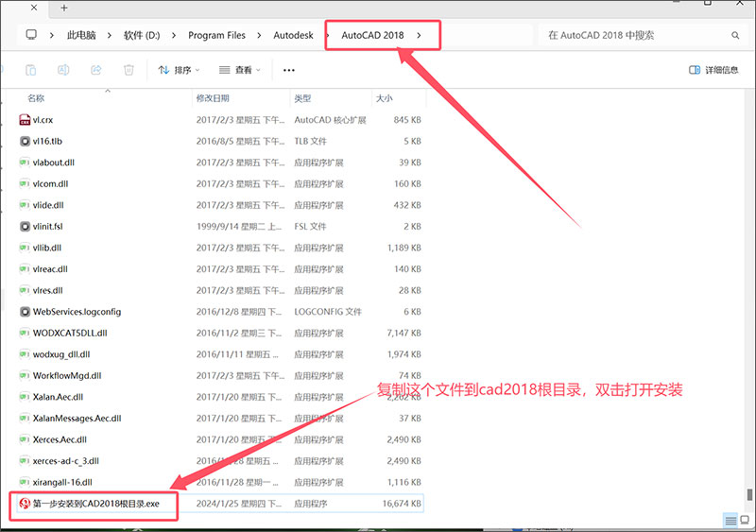Click AutoCAD 核心扩展 type cell

click(330, 120)
